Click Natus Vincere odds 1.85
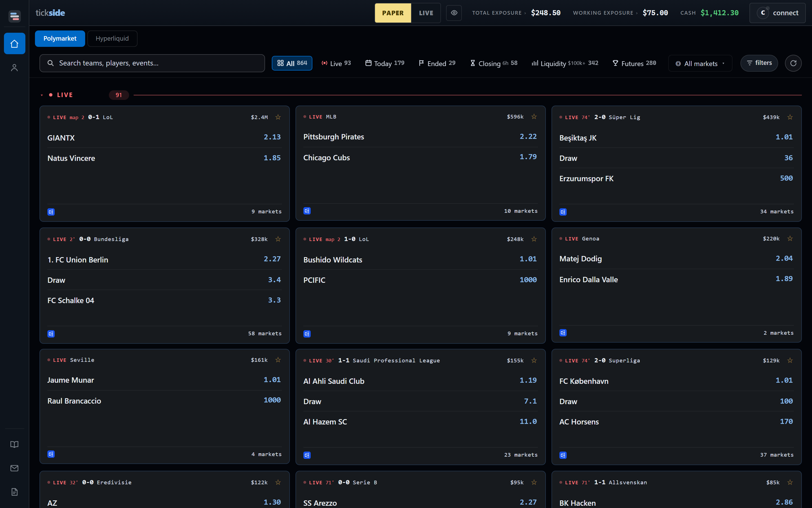Screen dimensions: 812x508 272,158
